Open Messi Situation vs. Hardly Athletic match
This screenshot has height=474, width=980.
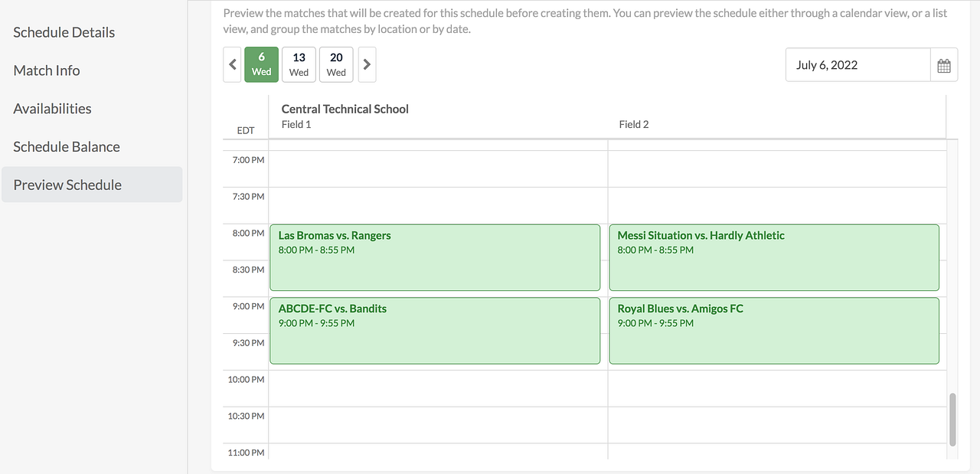(773, 257)
